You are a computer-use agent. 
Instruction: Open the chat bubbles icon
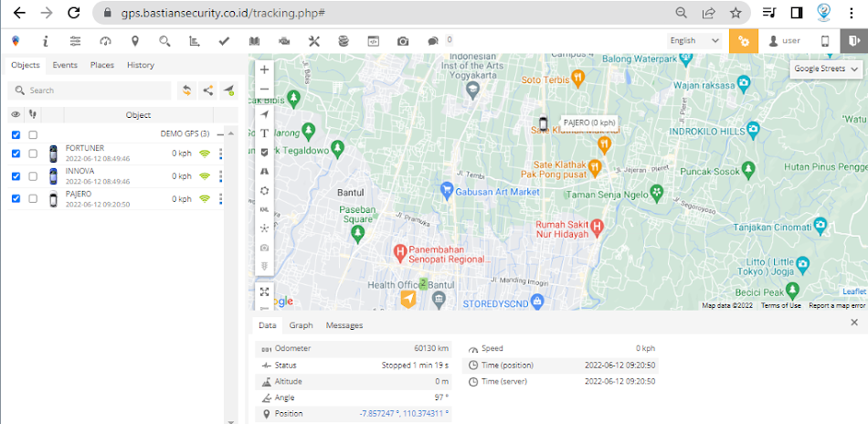coord(433,41)
